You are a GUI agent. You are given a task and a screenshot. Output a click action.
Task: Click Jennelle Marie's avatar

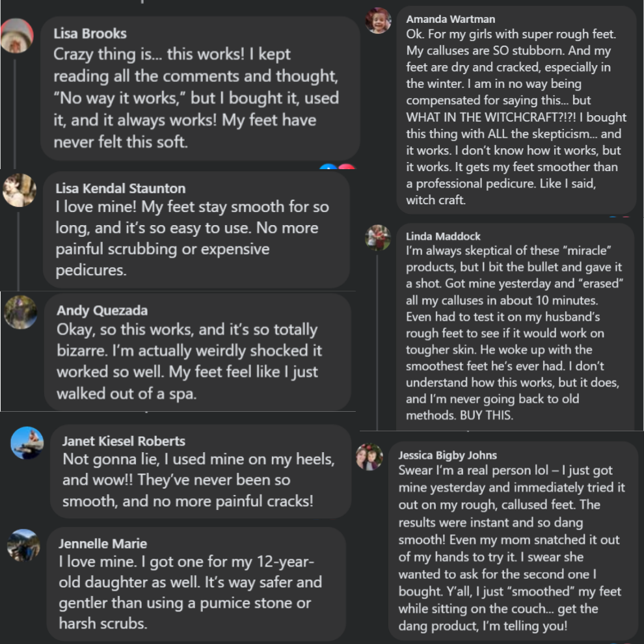pos(23,545)
